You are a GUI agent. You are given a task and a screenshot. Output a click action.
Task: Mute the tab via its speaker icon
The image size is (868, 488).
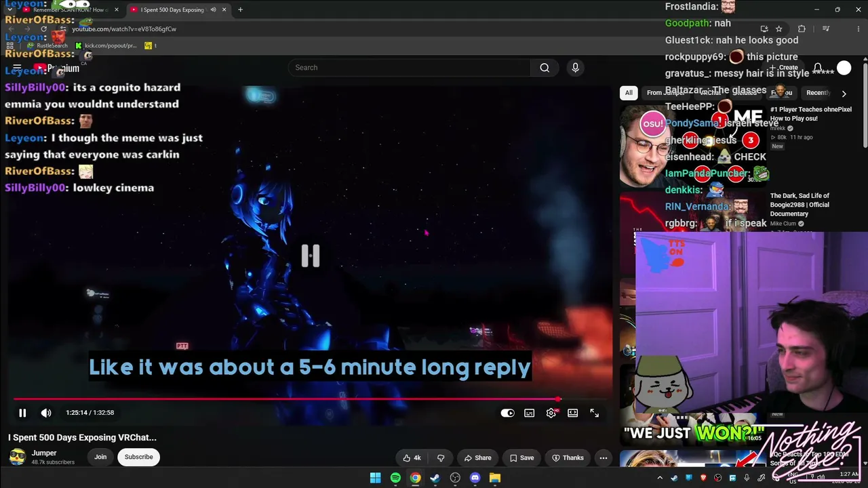213,10
